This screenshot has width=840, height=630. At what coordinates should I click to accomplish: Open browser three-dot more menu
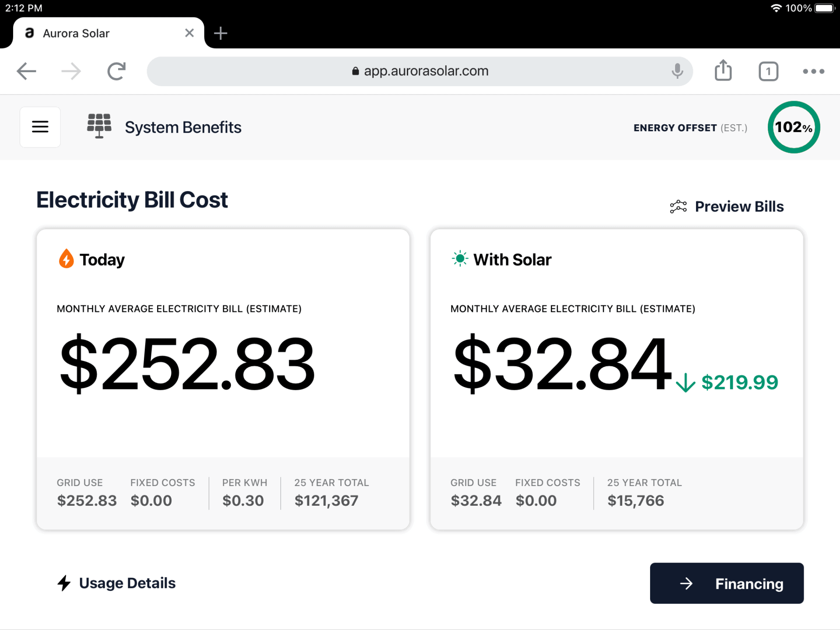[813, 71]
